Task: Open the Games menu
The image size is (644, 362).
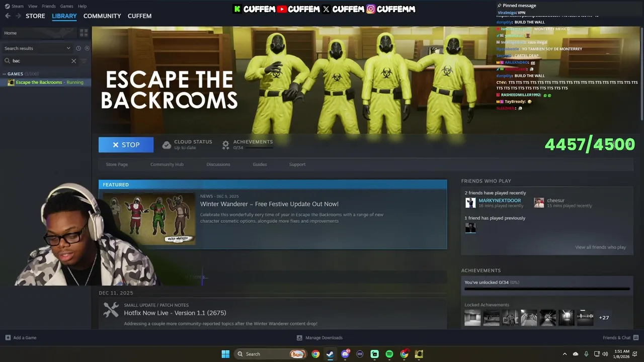Action: 66,6
